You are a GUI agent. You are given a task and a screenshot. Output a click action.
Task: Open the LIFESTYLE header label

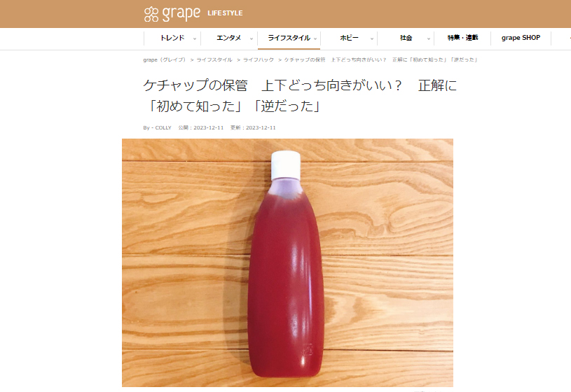click(x=225, y=13)
